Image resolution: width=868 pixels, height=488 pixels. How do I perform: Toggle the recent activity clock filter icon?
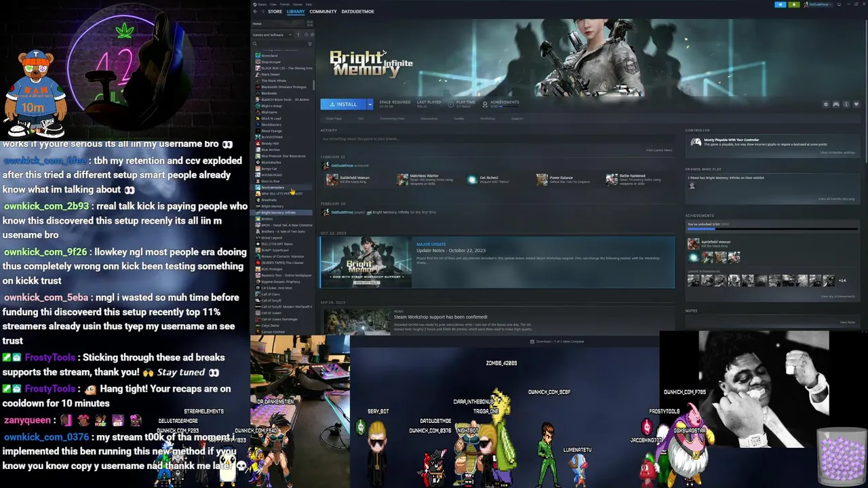[306, 35]
